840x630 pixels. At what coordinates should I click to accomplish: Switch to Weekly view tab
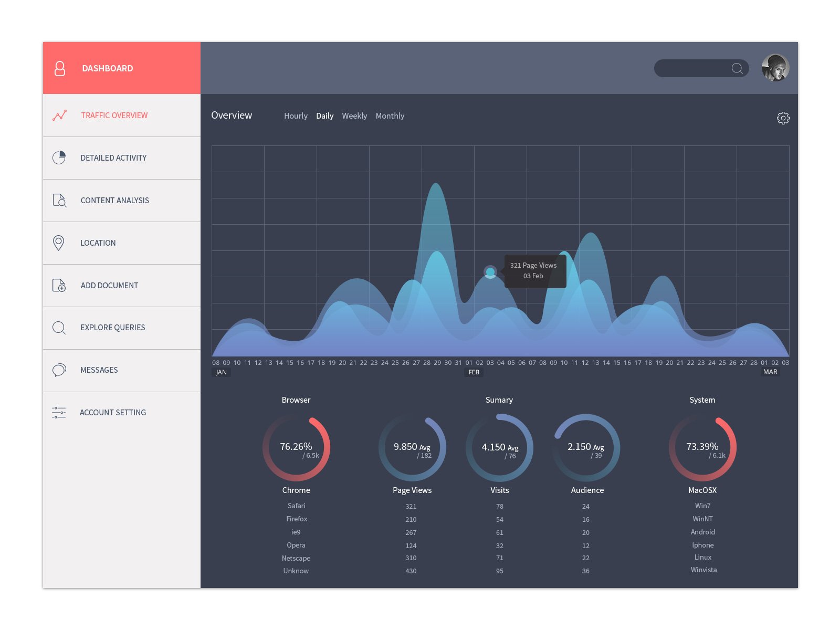click(x=354, y=116)
